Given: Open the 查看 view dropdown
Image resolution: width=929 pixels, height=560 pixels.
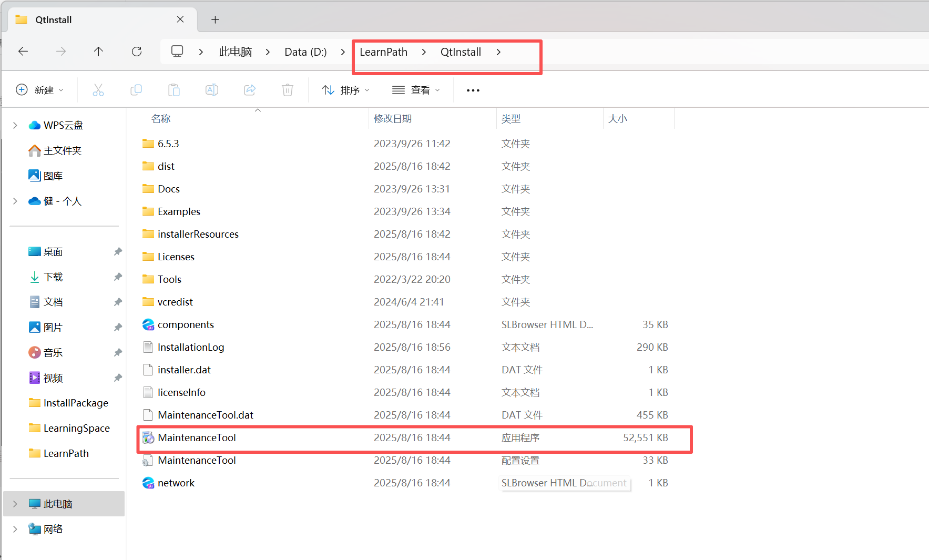Looking at the screenshot, I should pos(416,90).
